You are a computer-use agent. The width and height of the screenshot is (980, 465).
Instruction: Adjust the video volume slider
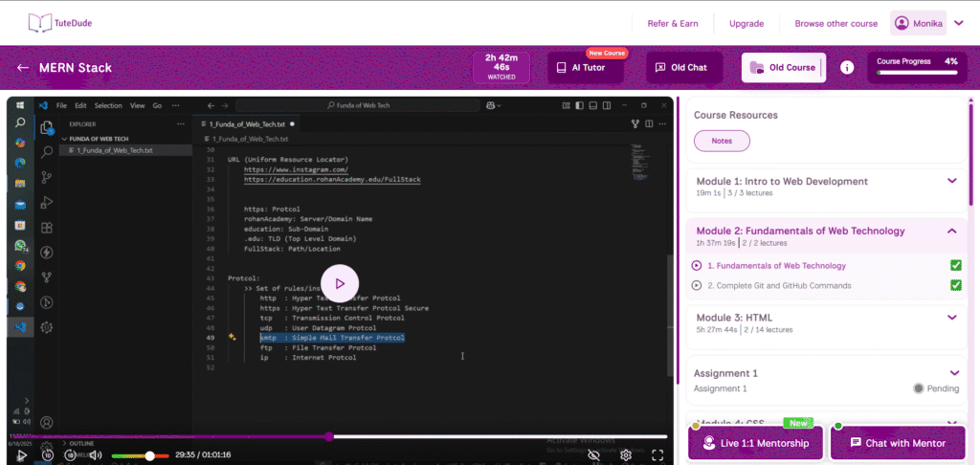(132, 455)
